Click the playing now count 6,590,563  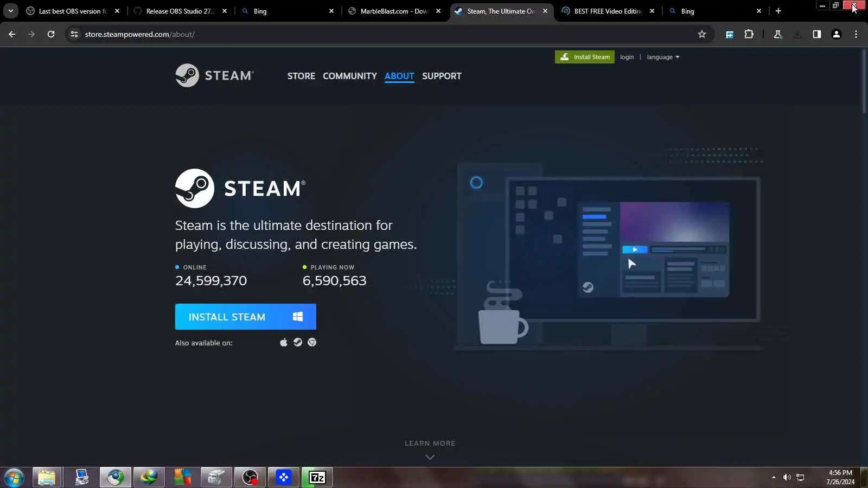pos(334,280)
